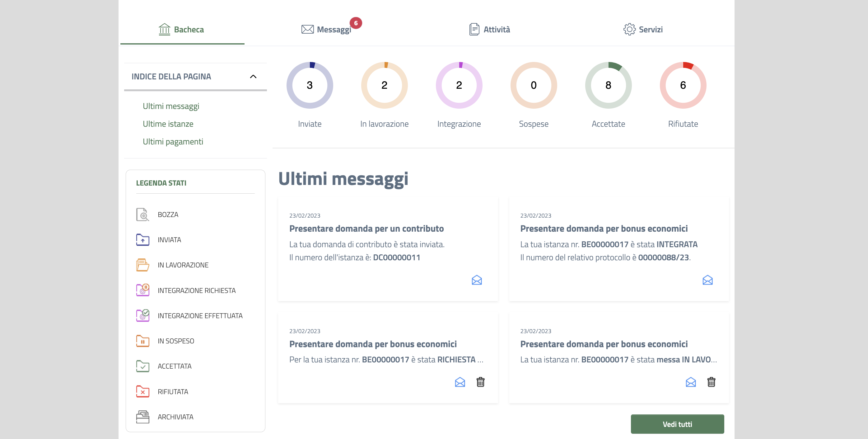The image size is (868, 439).
Task: Open envelope icon on contributo message card
Action: coord(476,280)
